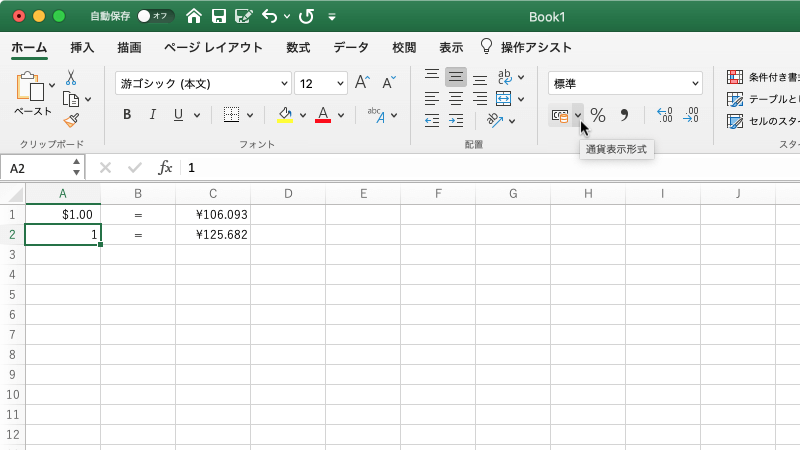800x450 pixels.
Task: Apply cell borders
Action: tap(231, 115)
